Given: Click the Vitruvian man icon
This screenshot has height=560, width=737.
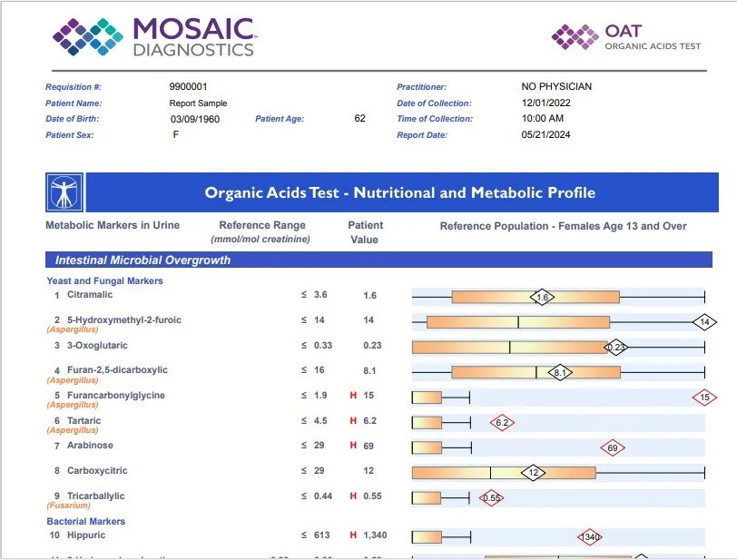Looking at the screenshot, I should coord(64,192).
